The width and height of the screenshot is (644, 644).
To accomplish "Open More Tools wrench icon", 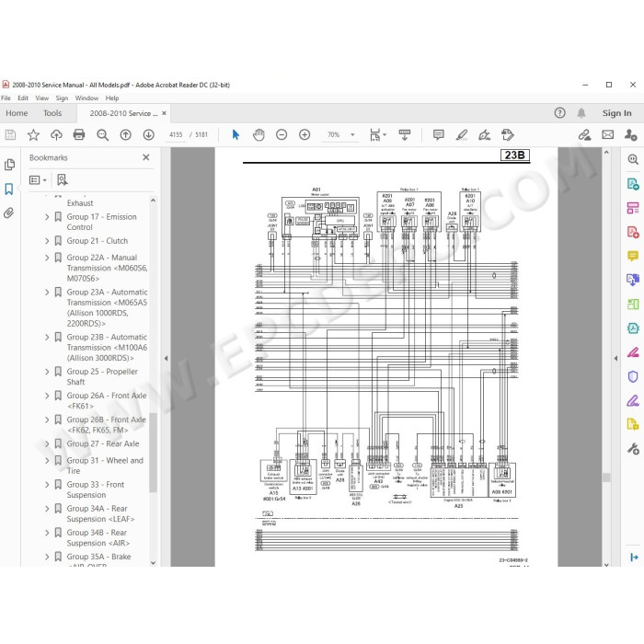I will coord(633,449).
